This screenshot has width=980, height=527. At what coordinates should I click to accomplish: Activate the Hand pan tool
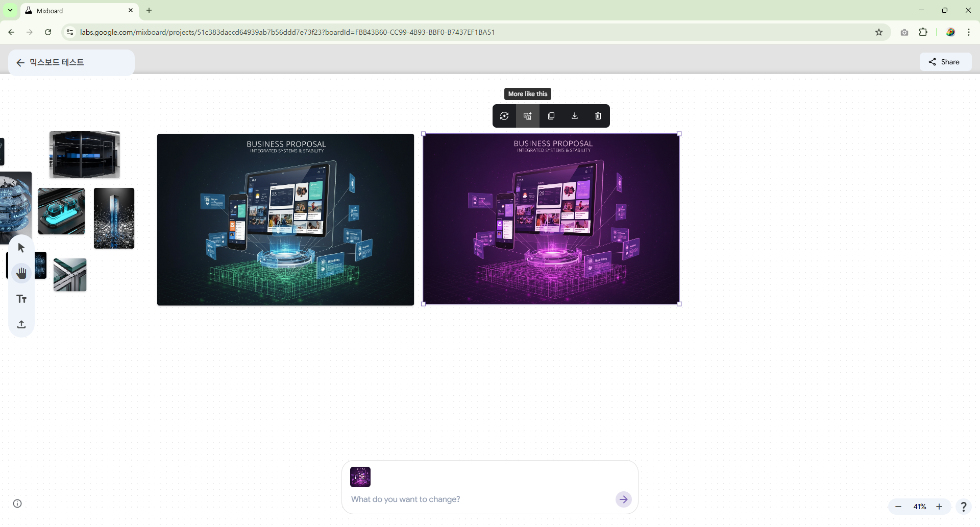point(21,274)
